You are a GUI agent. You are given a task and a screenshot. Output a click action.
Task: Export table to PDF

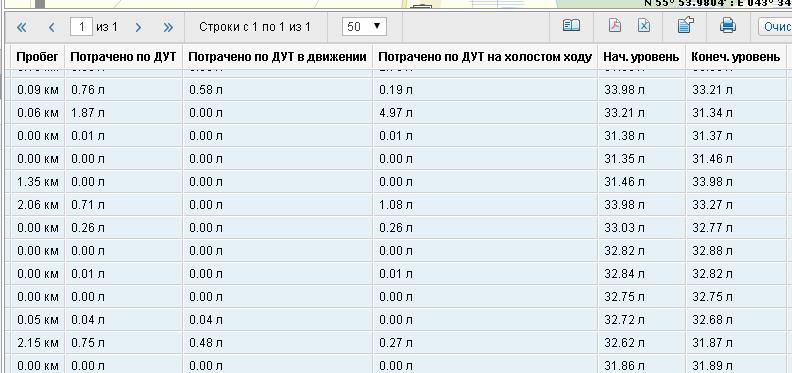615,26
